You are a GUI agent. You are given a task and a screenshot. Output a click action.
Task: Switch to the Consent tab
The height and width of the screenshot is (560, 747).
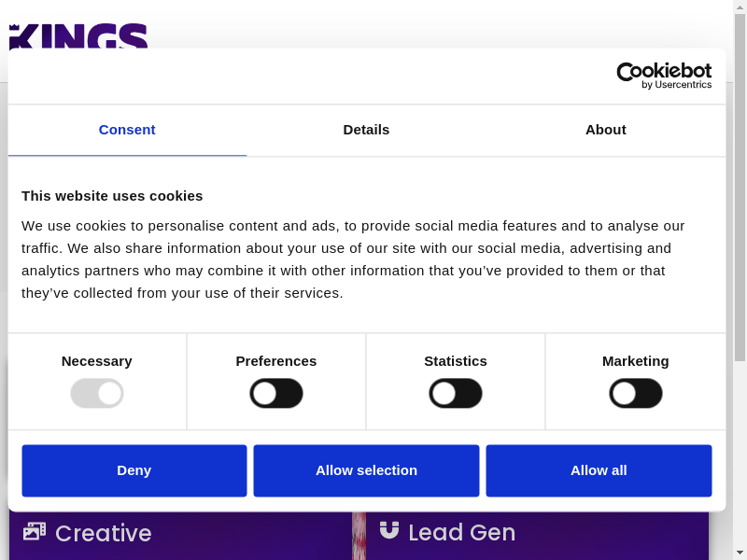pos(127,130)
